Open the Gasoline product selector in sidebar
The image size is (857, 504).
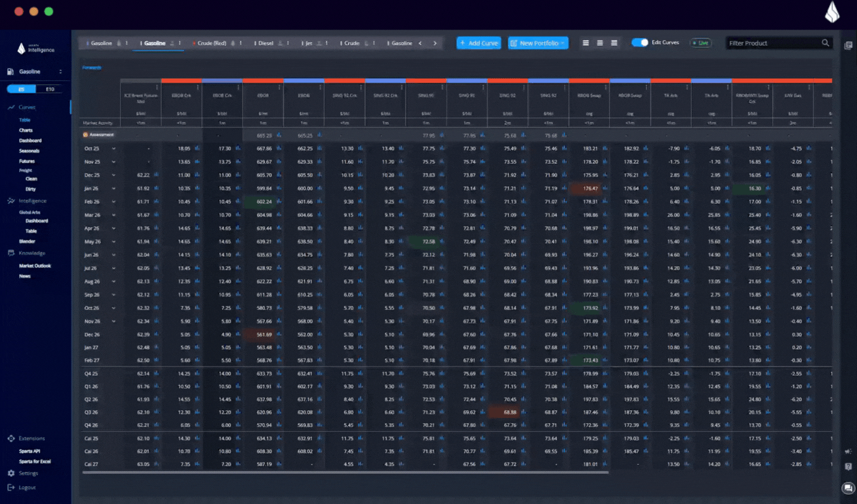[35, 71]
